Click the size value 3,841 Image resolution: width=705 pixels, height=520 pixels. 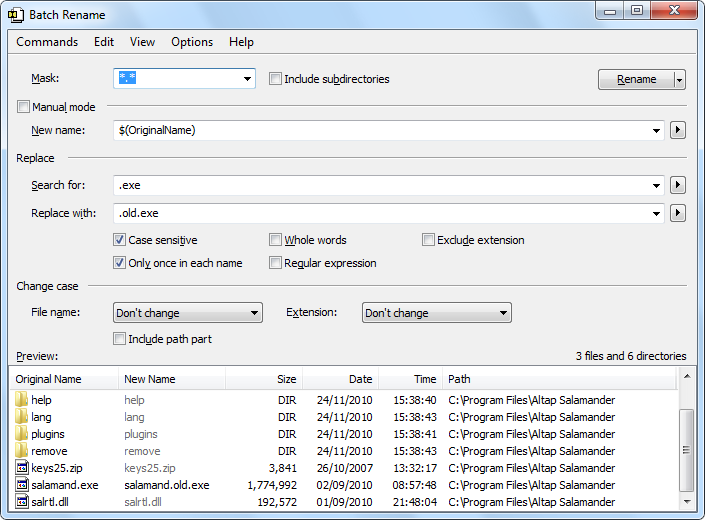tap(283, 468)
